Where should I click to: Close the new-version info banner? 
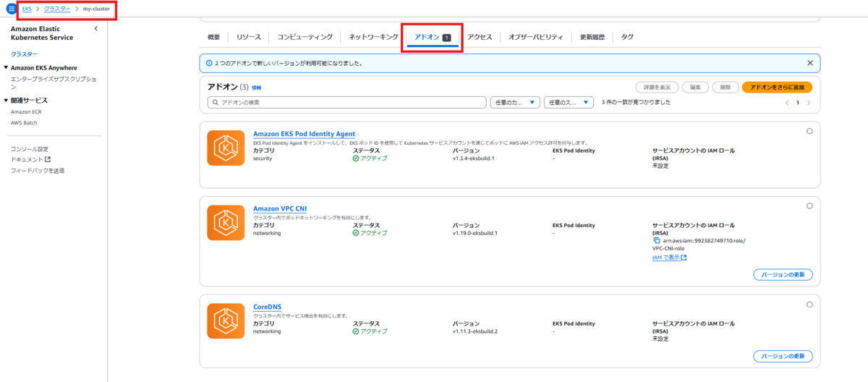tap(809, 63)
